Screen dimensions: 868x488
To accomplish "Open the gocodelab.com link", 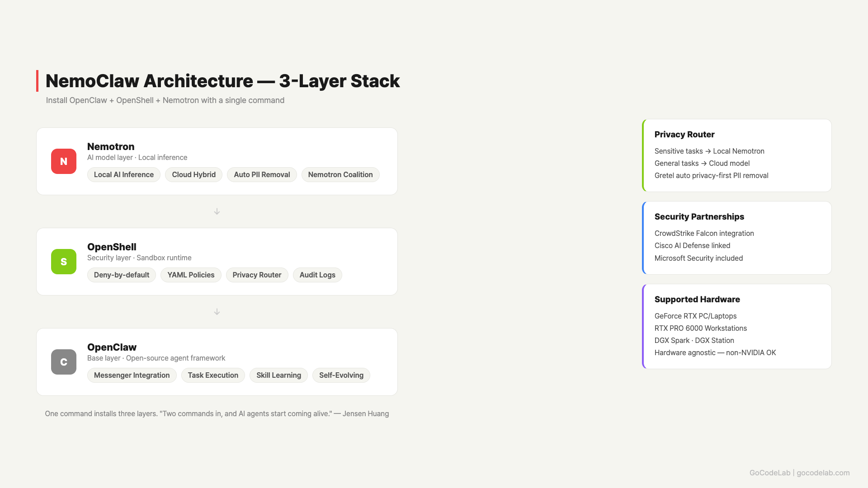I will point(823,473).
